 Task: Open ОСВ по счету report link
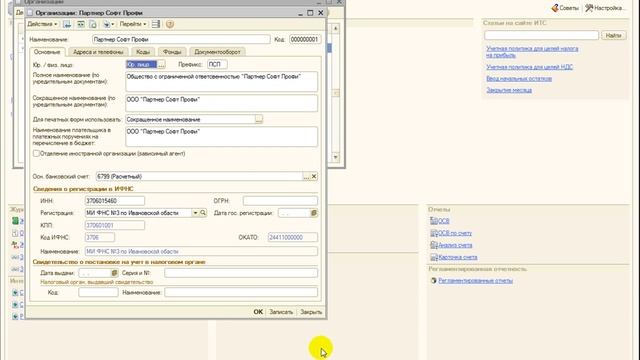(454, 233)
